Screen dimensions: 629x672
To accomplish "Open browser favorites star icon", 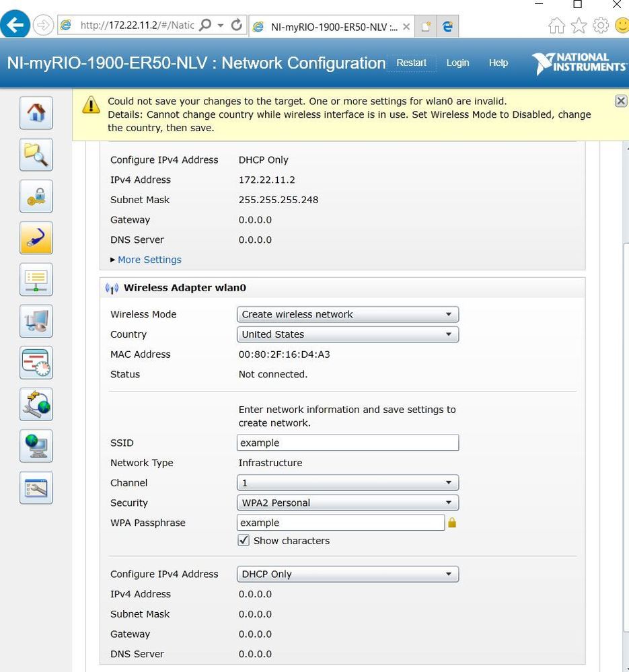I will 579,26.
